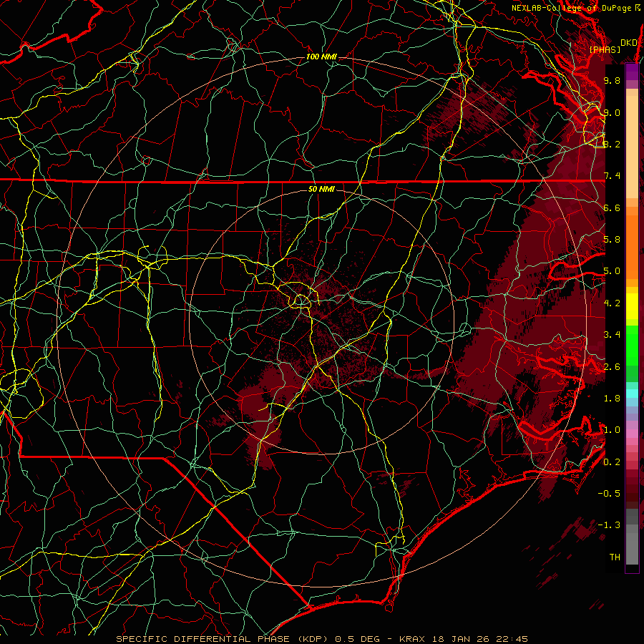Click the "50 NMI" range ring label

click(321, 189)
